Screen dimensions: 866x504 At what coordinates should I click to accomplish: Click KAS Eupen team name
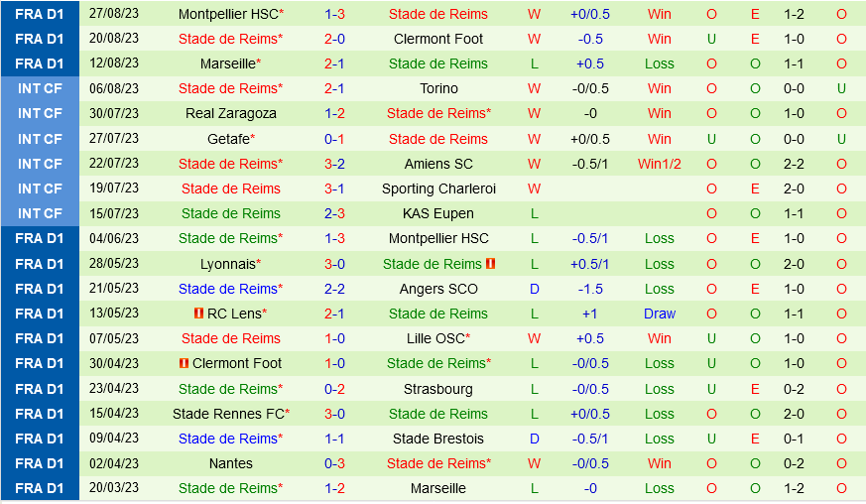[438, 213]
